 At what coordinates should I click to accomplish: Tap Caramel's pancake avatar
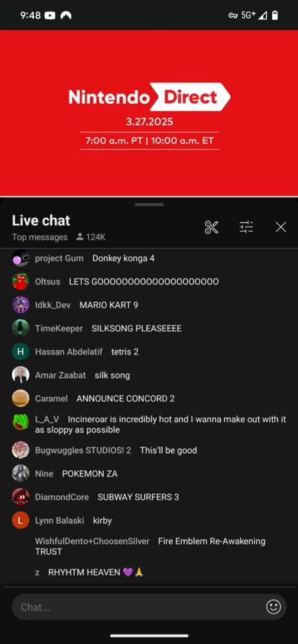[x=21, y=399]
